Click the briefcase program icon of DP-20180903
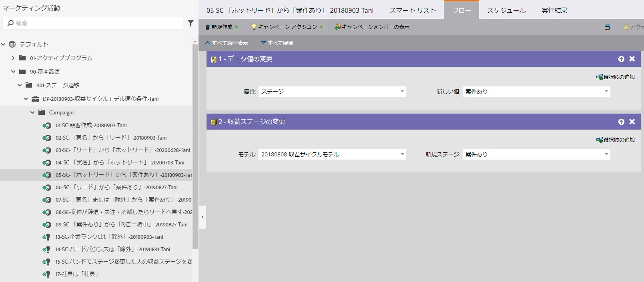Image resolution: width=644 pixels, height=282 pixels. (x=35, y=99)
